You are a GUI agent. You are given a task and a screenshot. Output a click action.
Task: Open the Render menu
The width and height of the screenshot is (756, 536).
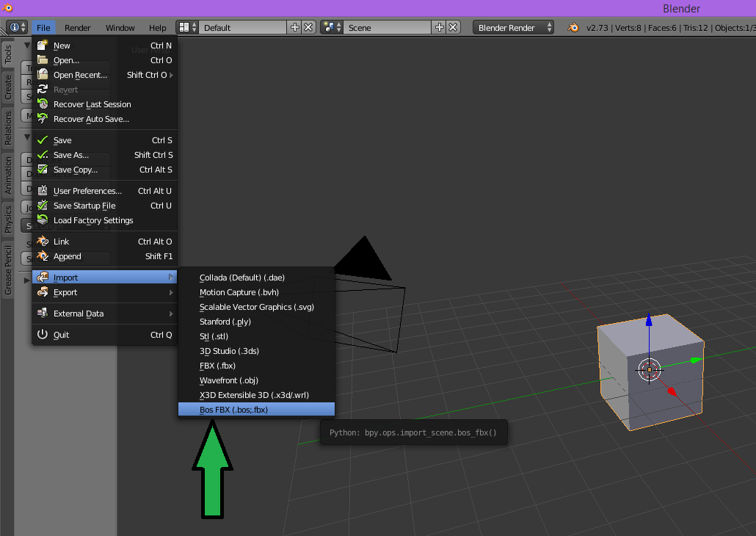78,27
